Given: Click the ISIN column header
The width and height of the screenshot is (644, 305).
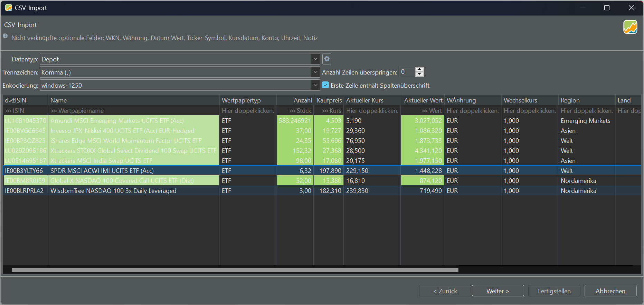Looking at the screenshot, I should [x=25, y=100].
